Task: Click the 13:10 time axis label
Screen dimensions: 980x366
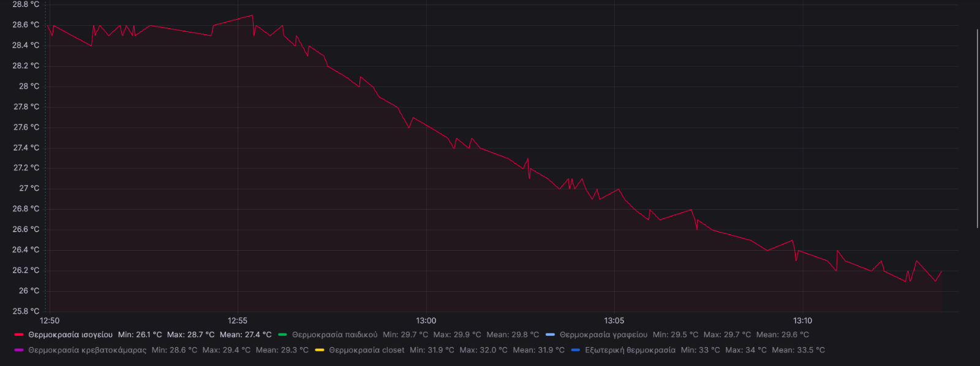Action: coord(802,321)
